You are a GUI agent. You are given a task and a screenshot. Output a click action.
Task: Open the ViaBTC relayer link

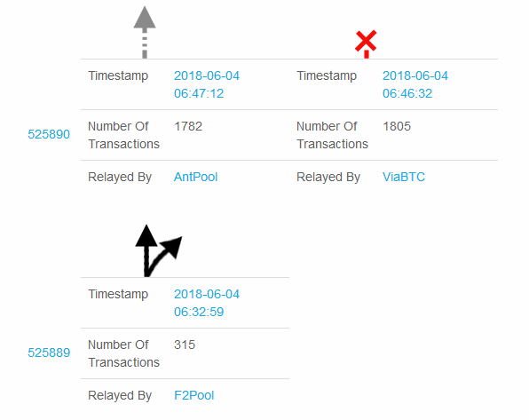[x=404, y=177]
